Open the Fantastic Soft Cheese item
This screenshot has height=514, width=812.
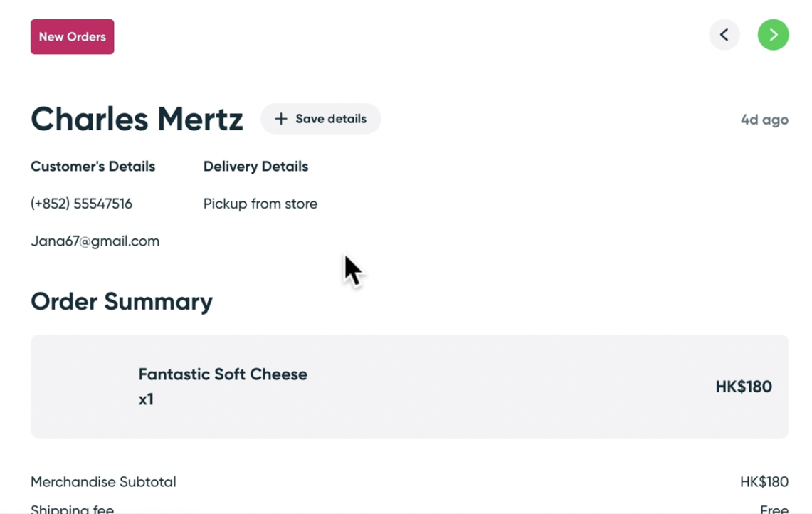223,374
